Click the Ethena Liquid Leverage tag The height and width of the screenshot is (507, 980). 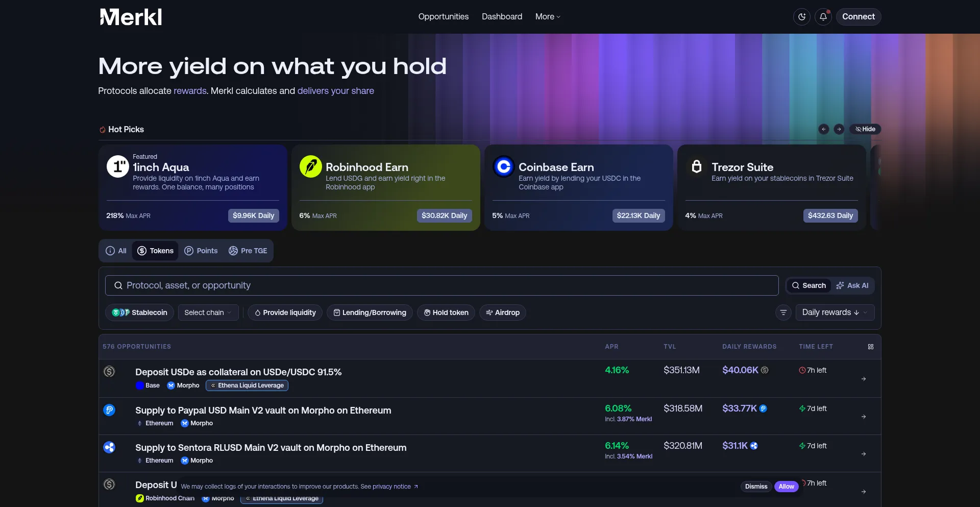(247, 385)
